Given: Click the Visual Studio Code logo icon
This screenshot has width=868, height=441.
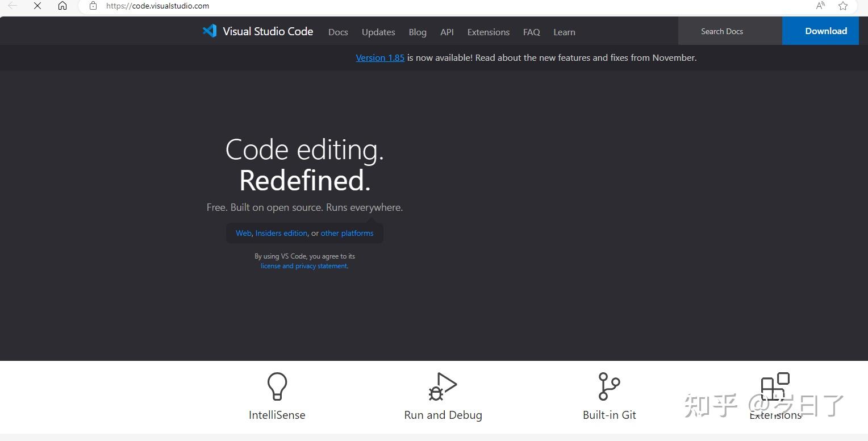Looking at the screenshot, I should (x=209, y=31).
